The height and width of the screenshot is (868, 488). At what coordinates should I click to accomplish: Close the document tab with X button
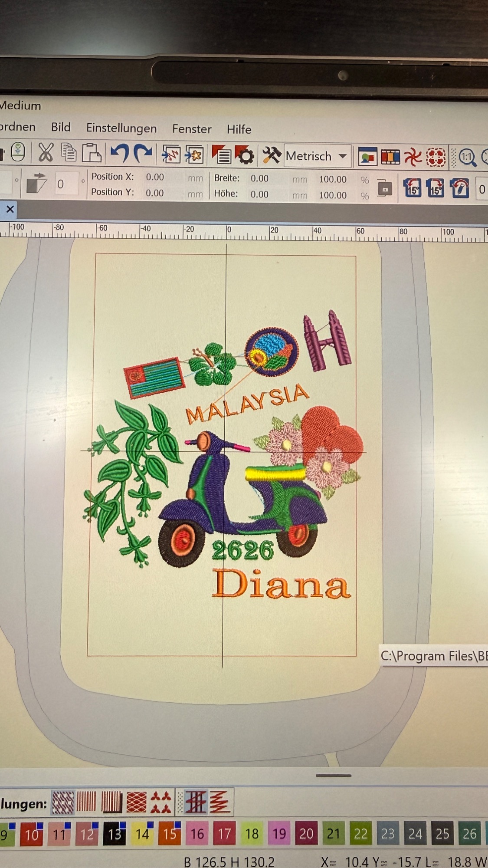(10, 209)
